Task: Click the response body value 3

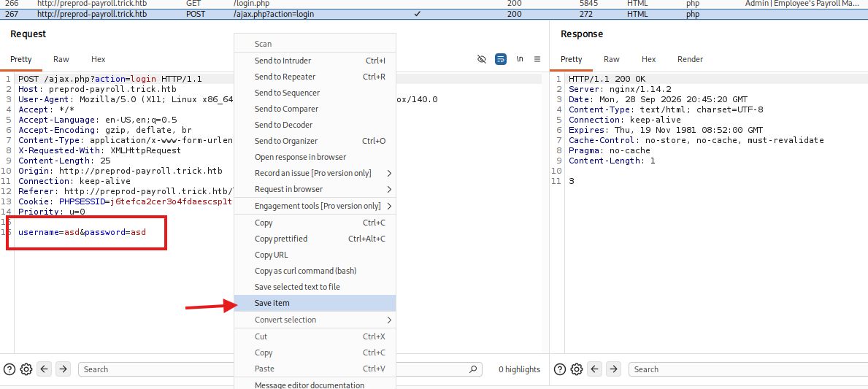Action: 572,181
